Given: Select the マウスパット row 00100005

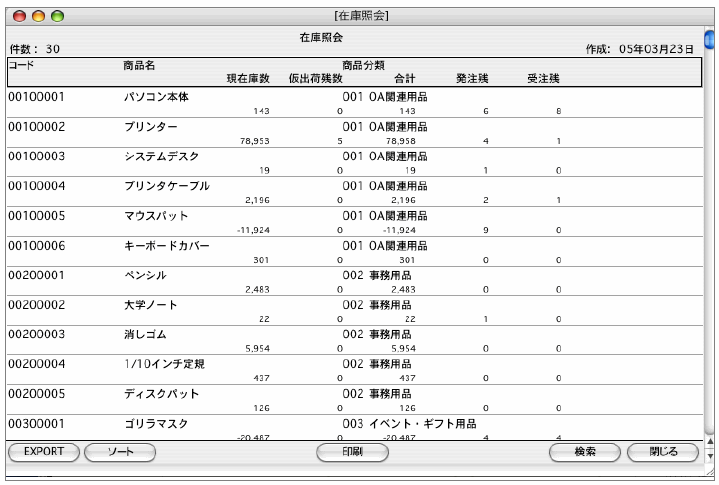Looking at the screenshot, I should 354,222.
